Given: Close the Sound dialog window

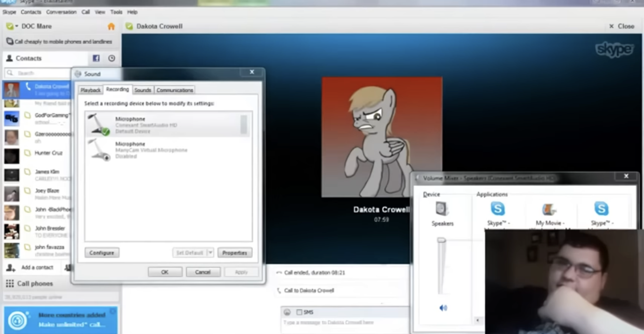Looking at the screenshot, I should [x=252, y=72].
